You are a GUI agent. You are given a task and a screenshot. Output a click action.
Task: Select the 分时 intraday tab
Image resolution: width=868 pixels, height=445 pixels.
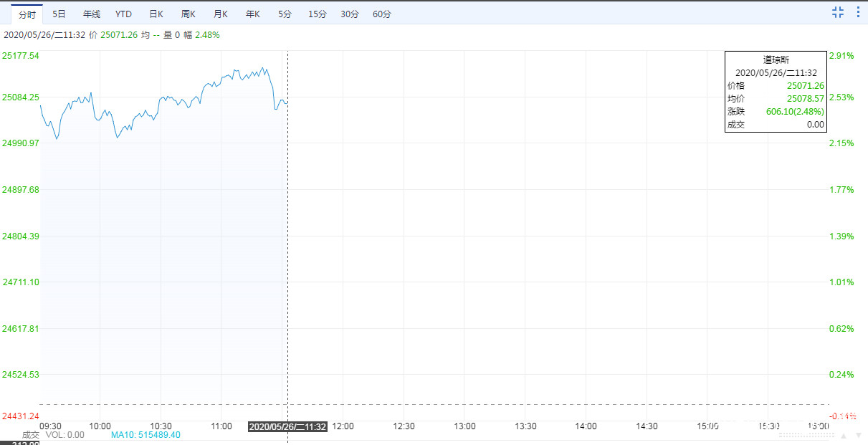27,14
